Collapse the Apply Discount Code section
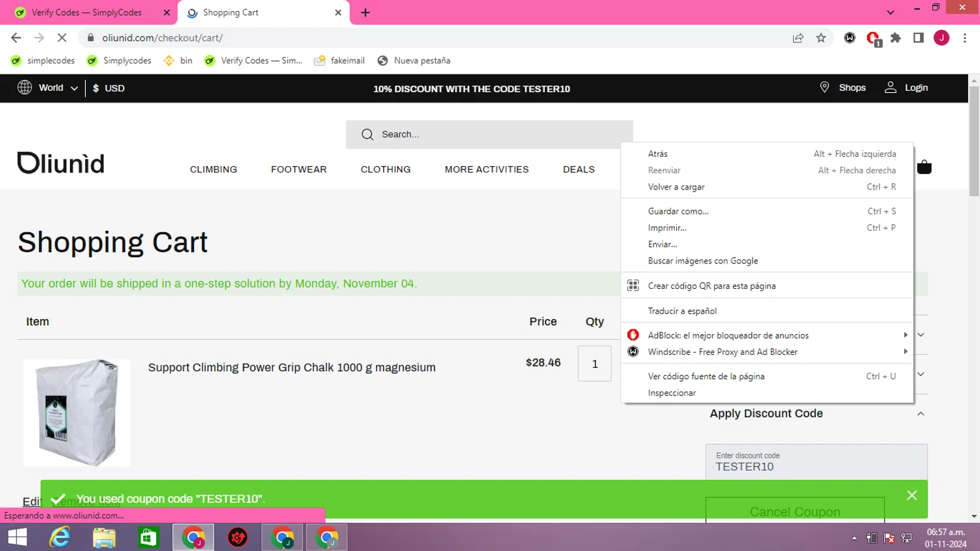Viewport: 980px width, 551px height. (921, 414)
